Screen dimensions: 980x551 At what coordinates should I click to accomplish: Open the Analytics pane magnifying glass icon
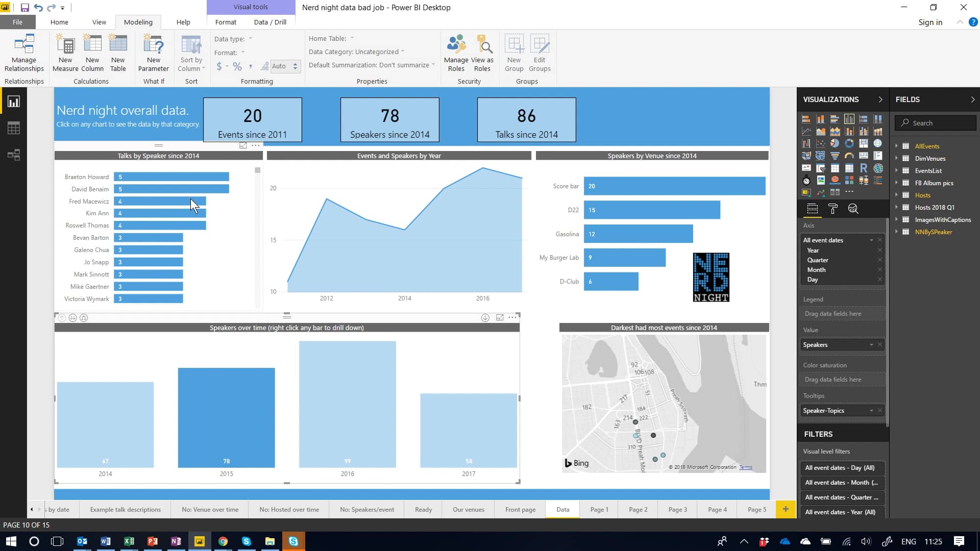tap(852, 209)
